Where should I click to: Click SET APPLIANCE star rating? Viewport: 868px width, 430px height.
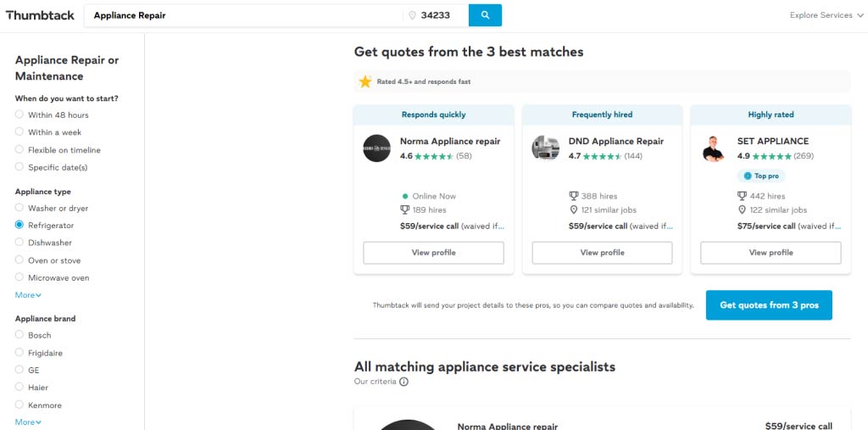(x=771, y=156)
